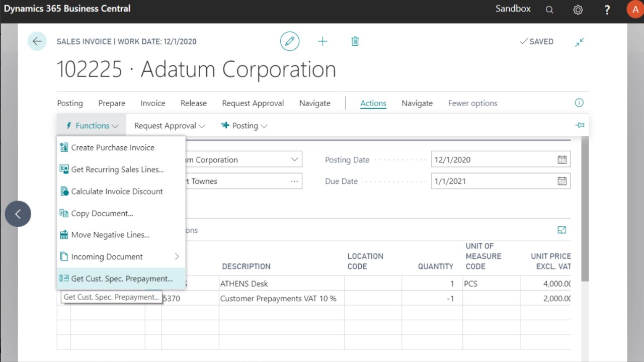The height and width of the screenshot is (362, 644).
Task: Click the information circle icon
Action: (579, 103)
